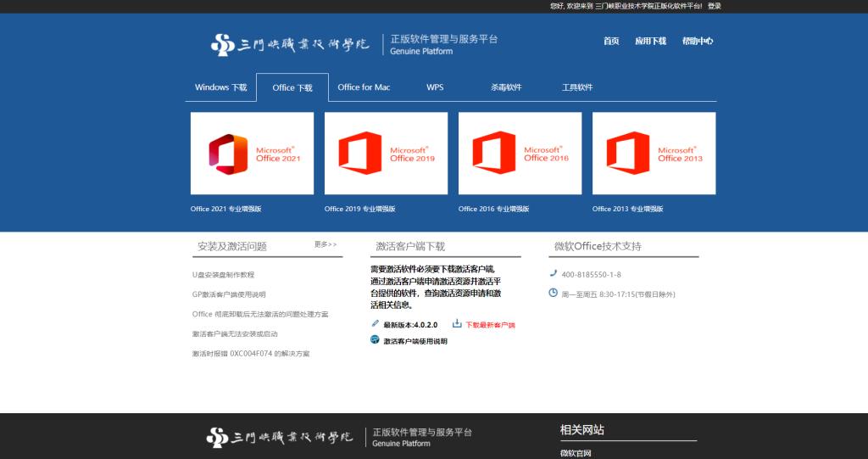Open the Microsoft Office 2021 thumbnail

[x=252, y=154]
